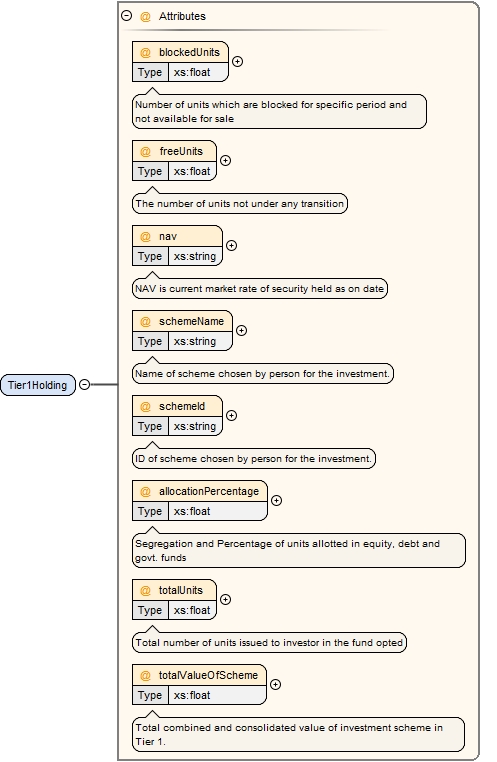Viewport: 497px width, 762px height.
Task: Click the @ icon beside Attributes header
Action: coord(145,17)
